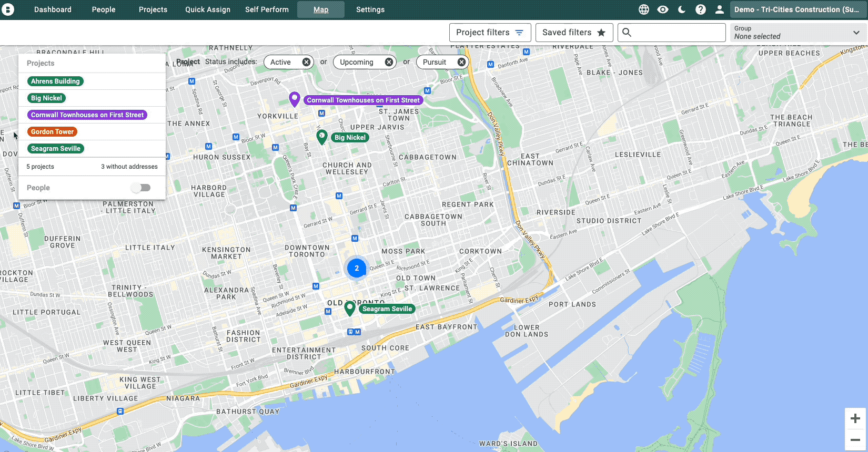This screenshot has height=452, width=868.
Task: Open Settings in the top navigation
Action: click(370, 9)
